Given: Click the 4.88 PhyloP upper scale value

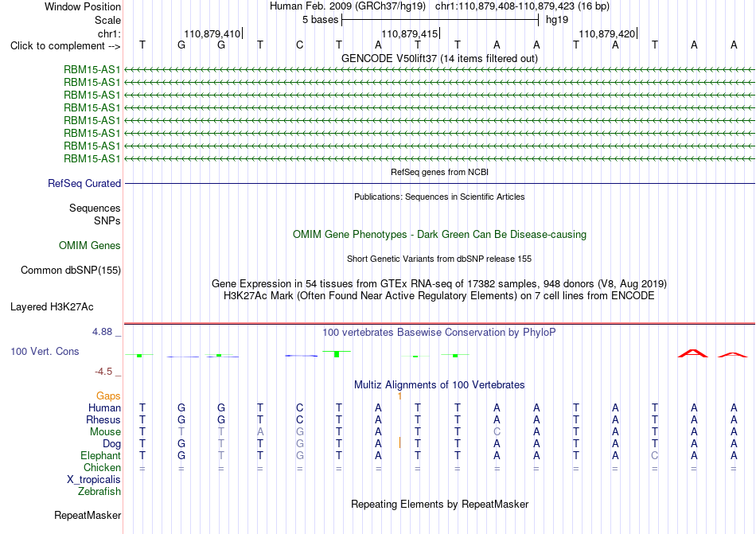Looking at the screenshot, I should coord(102,332).
